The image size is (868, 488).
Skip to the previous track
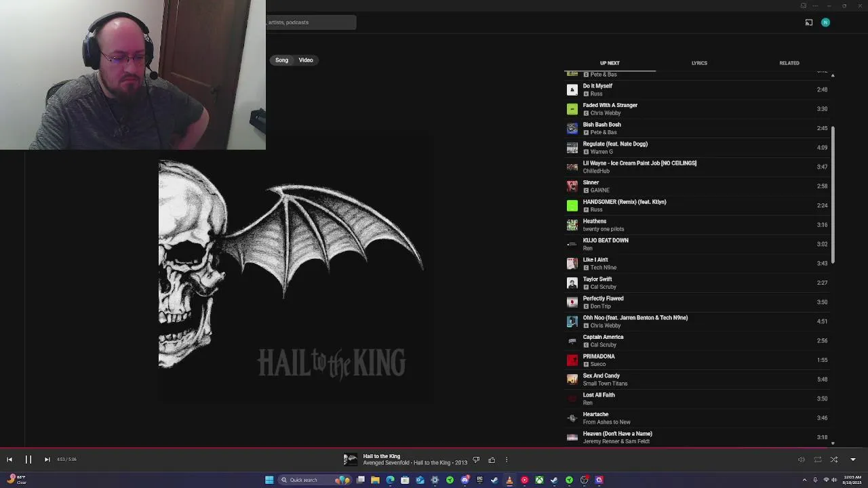click(9, 460)
